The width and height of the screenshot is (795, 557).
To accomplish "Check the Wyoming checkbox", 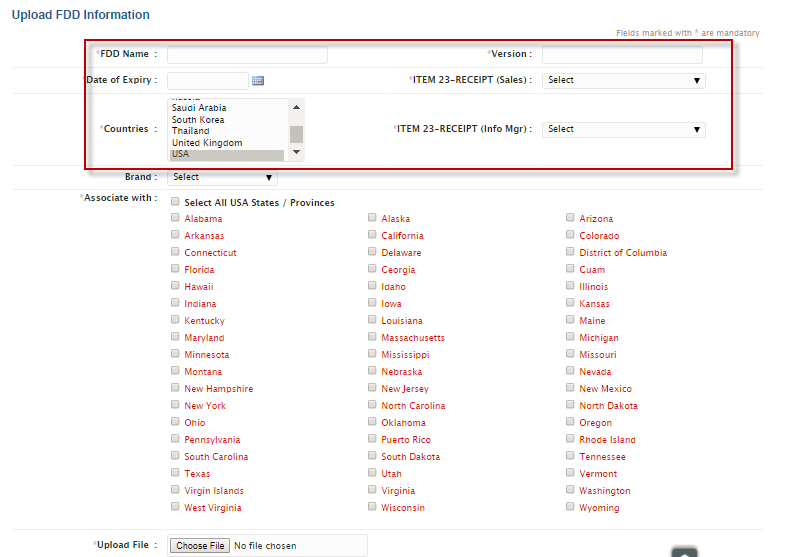I will [x=570, y=508].
